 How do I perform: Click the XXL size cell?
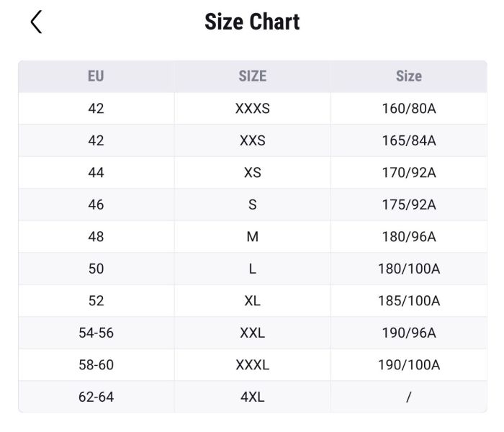point(252,333)
